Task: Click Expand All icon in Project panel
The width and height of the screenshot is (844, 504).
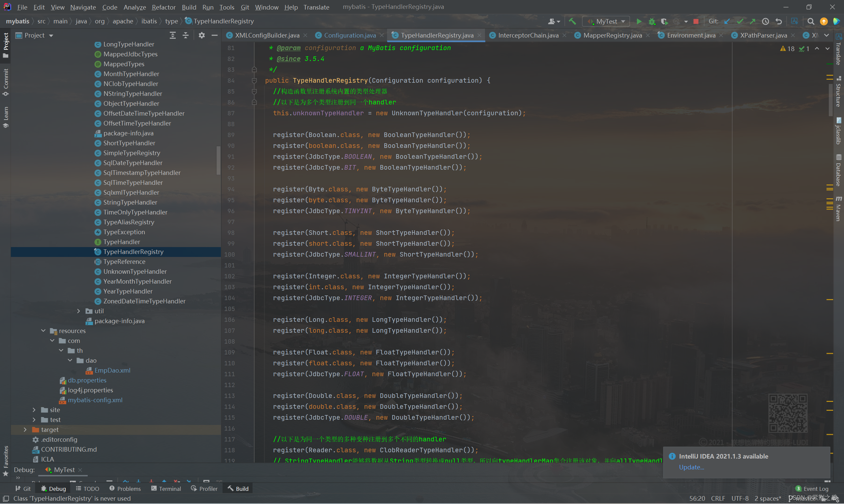Action: click(173, 35)
